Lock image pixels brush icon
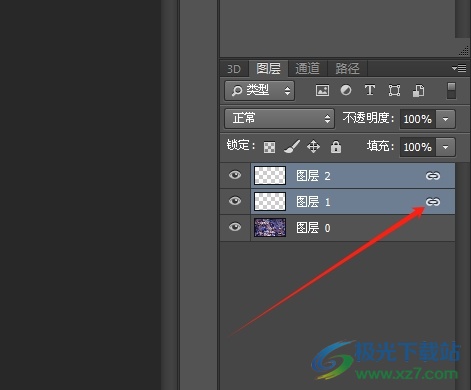The width and height of the screenshot is (471, 390). click(292, 147)
